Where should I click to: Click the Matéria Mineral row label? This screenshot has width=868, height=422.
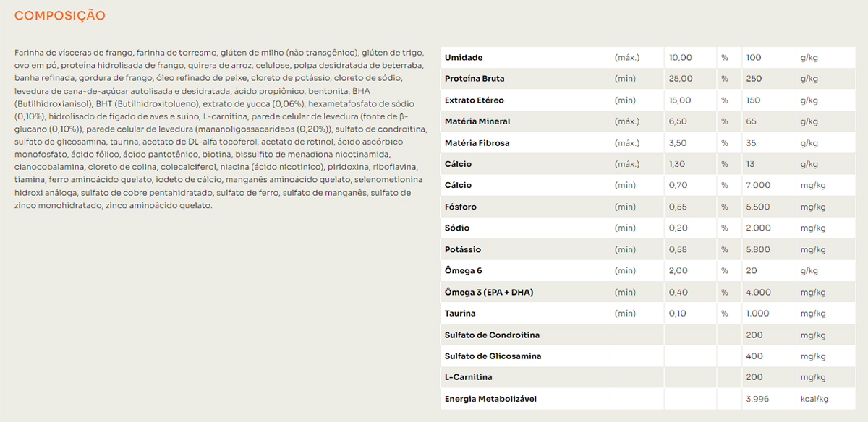pos(477,121)
